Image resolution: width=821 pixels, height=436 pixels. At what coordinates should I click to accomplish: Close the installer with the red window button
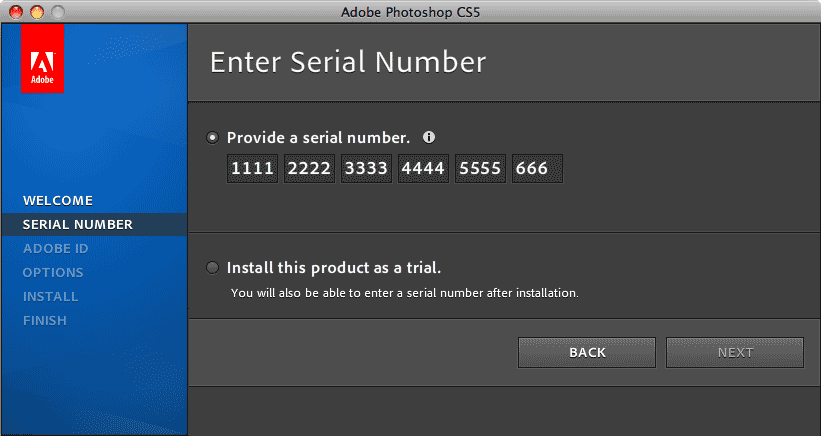(16, 12)
